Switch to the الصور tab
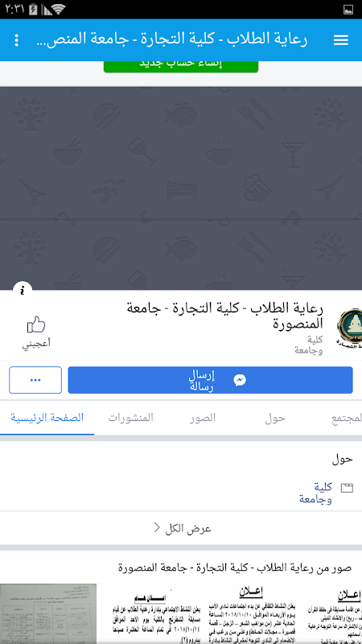Viewport: 362px width, 644px height. 203,418
